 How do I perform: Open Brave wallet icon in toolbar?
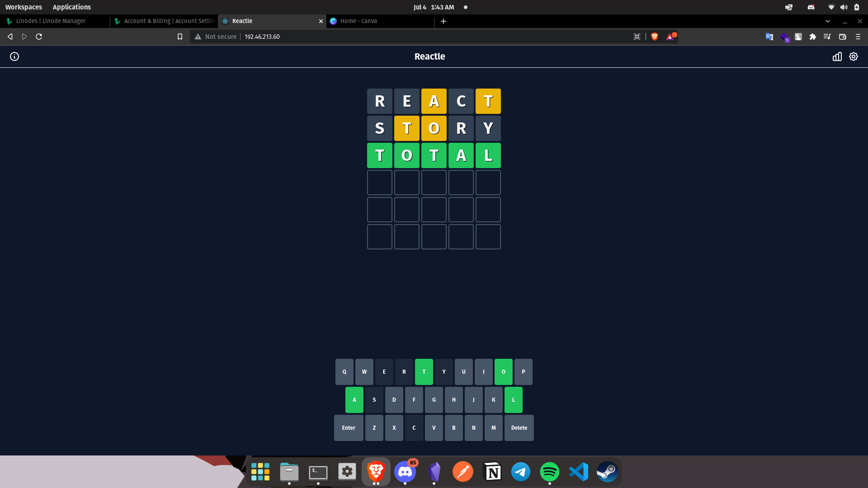point(843,37)
